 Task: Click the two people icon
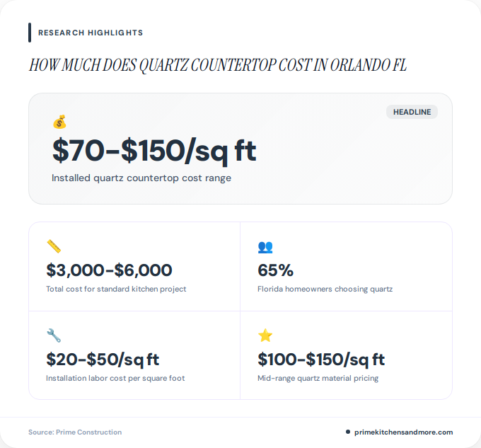[265, 246]
